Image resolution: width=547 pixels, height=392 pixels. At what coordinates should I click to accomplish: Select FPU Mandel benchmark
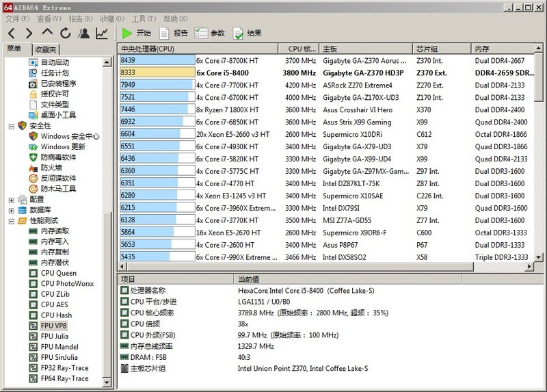(59, 347)
